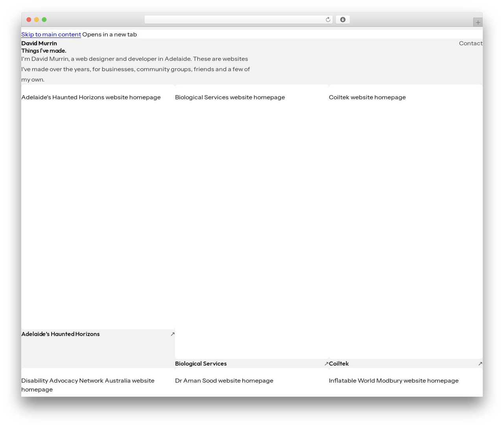The image size is (504, 427).
Task: Select Coiltek website homepage image
Action: [406, 222]
